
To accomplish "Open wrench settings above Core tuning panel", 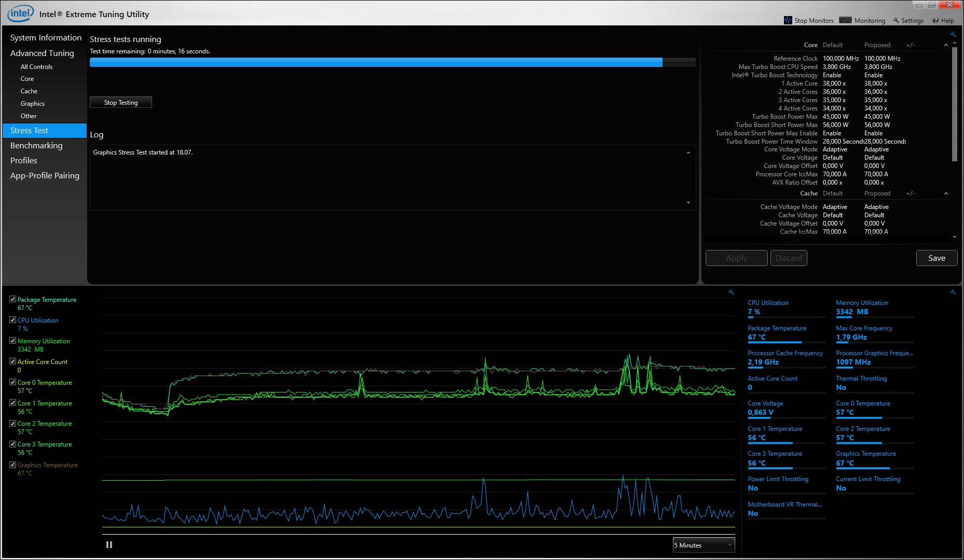I will tap(953, 34).
